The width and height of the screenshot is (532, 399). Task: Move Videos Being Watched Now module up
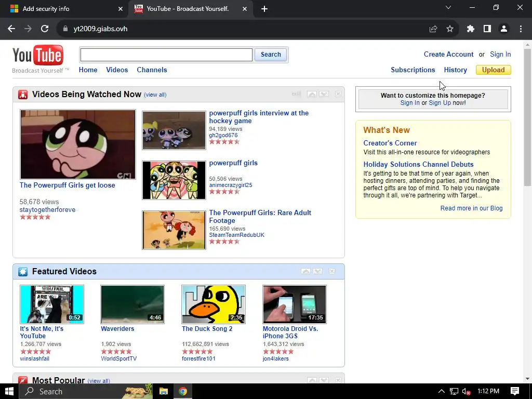(312, 94)
